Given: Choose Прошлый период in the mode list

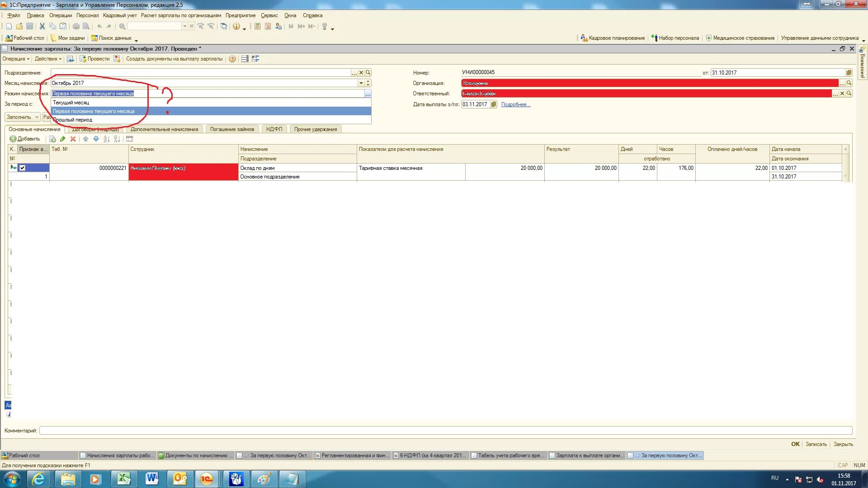Looking at the screenshot, I should pos(72,120).
